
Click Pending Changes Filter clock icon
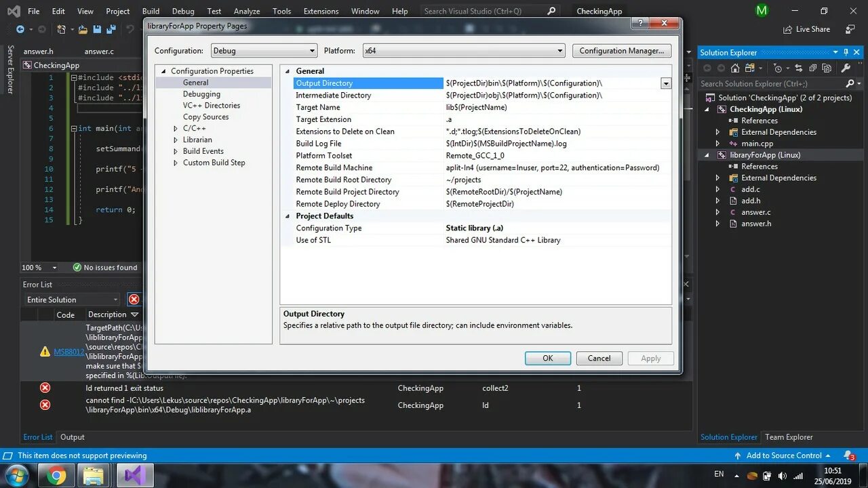[x=778, y=68]
